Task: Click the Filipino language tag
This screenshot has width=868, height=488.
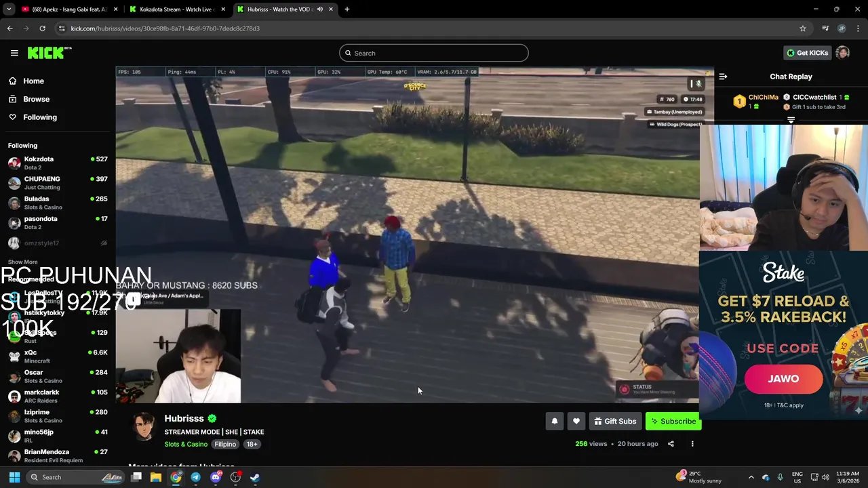Action: tap(225, 444)
